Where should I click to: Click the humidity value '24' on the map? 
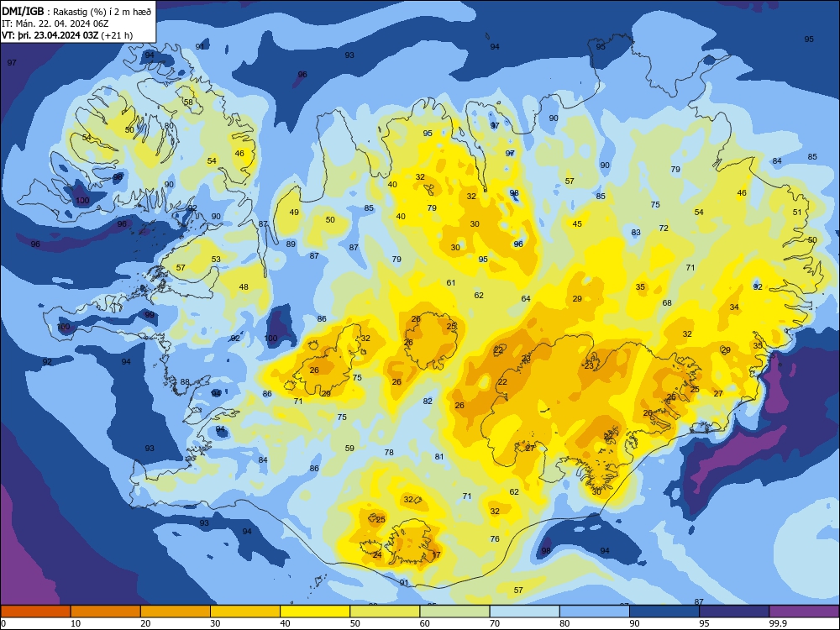pyautogui.click(x=377, y=554)
